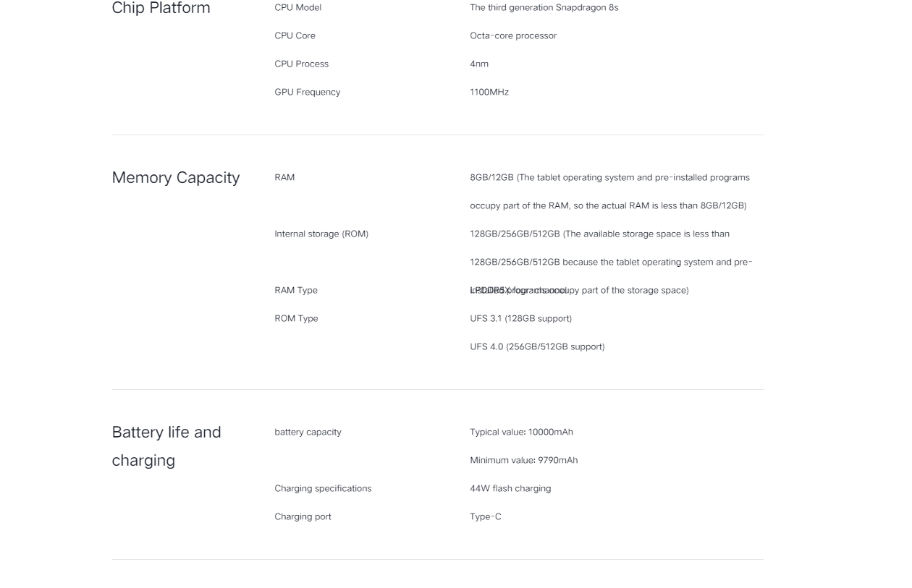Click the 8GB/12GB RAM description text
Screen dimensions: 912x588
click(609, 192)
